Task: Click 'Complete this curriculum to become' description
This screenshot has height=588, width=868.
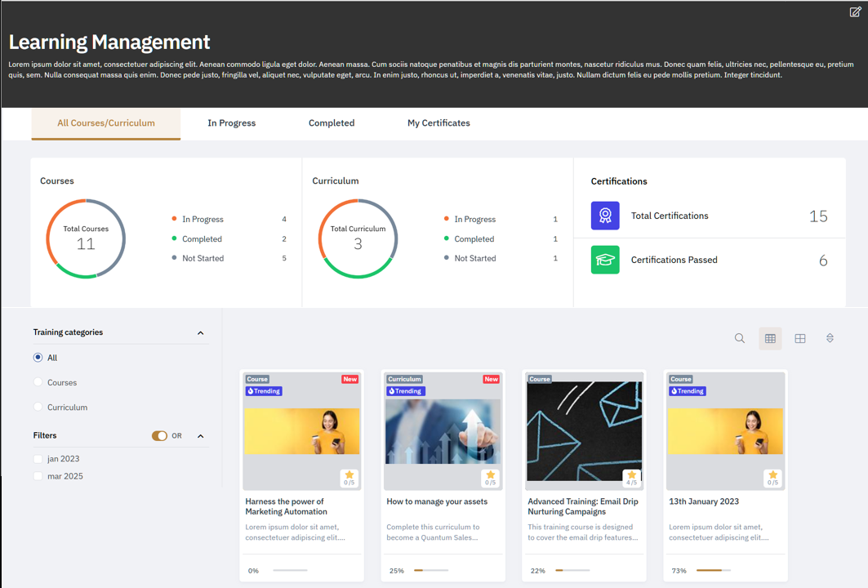Action: (x=433, y=532)
